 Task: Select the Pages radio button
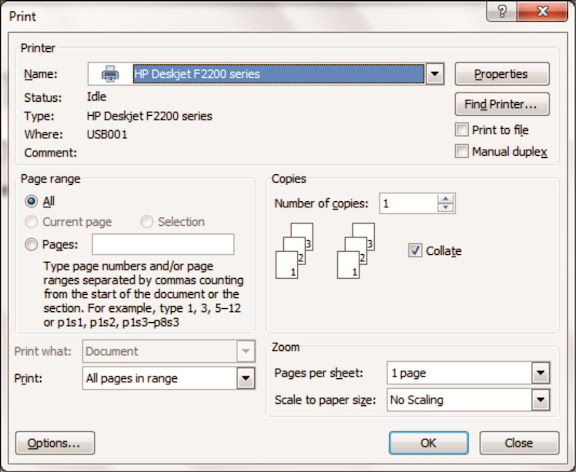(31, 244)
